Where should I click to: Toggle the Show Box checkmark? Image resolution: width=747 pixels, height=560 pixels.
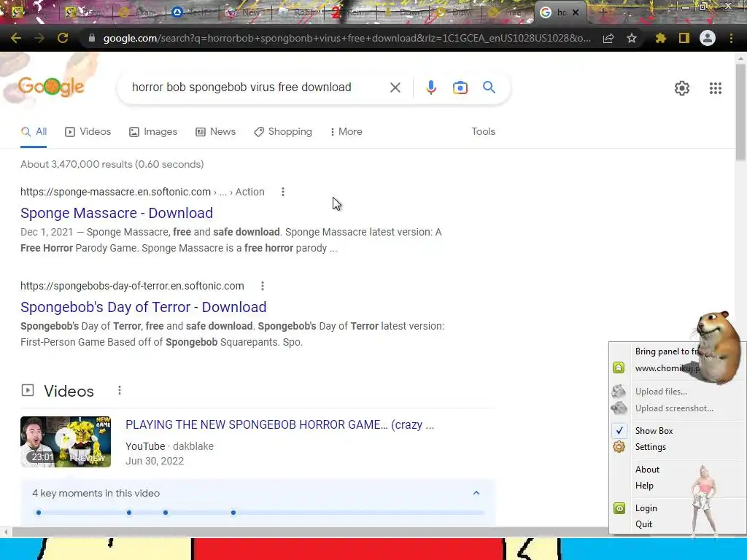619,430
